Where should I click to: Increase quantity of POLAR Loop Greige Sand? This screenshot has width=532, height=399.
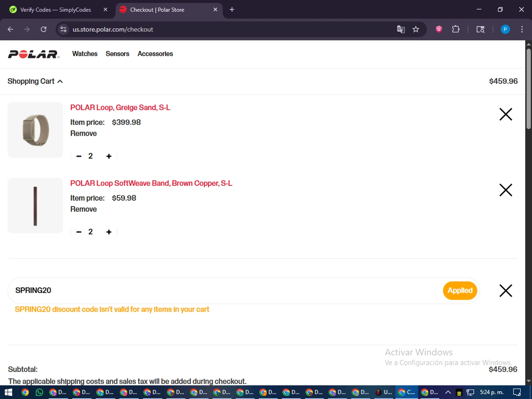click(x=109, y=156)
